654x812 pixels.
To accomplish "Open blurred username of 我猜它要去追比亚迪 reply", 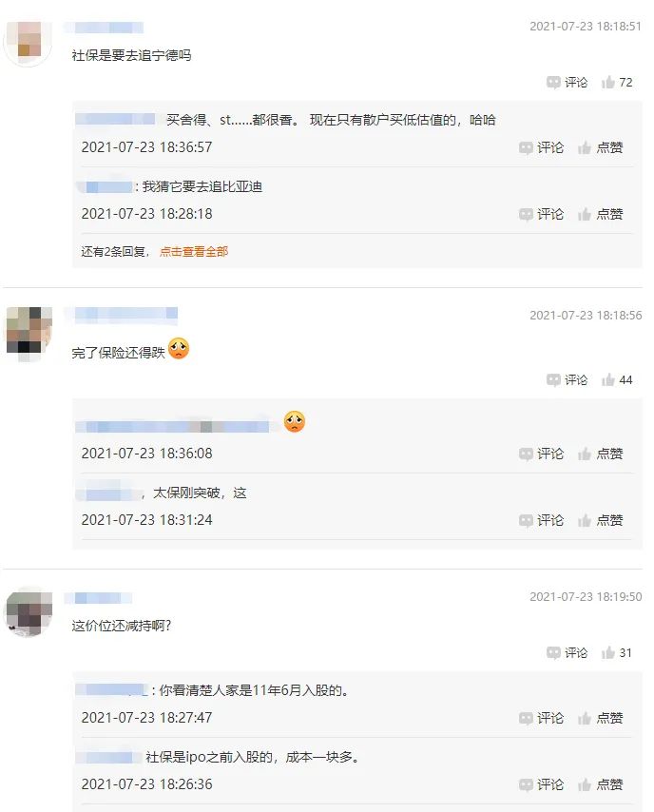I will (106, 187).
